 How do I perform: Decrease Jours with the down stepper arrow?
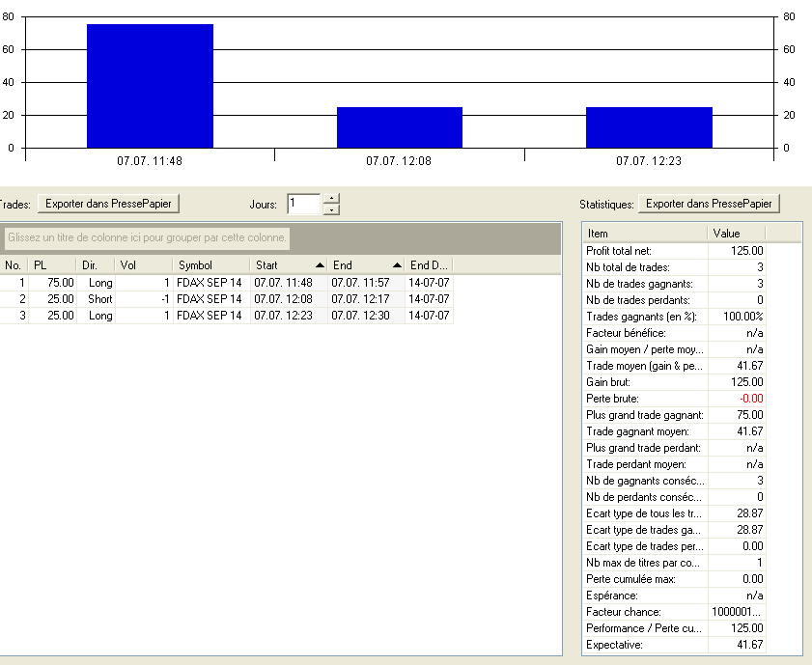tap(331, 209)
